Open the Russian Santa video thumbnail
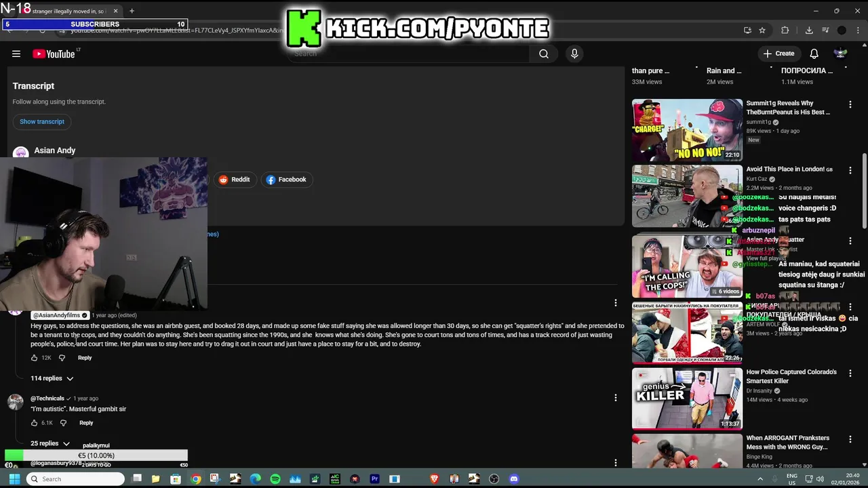The width and height of the screenshot is (868, 488). tap(687, 333)
